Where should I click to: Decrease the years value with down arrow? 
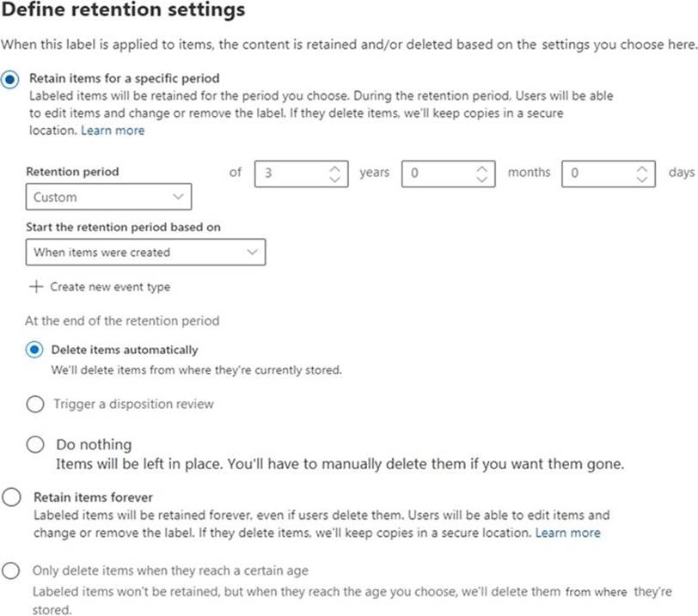tap(334, 179)
